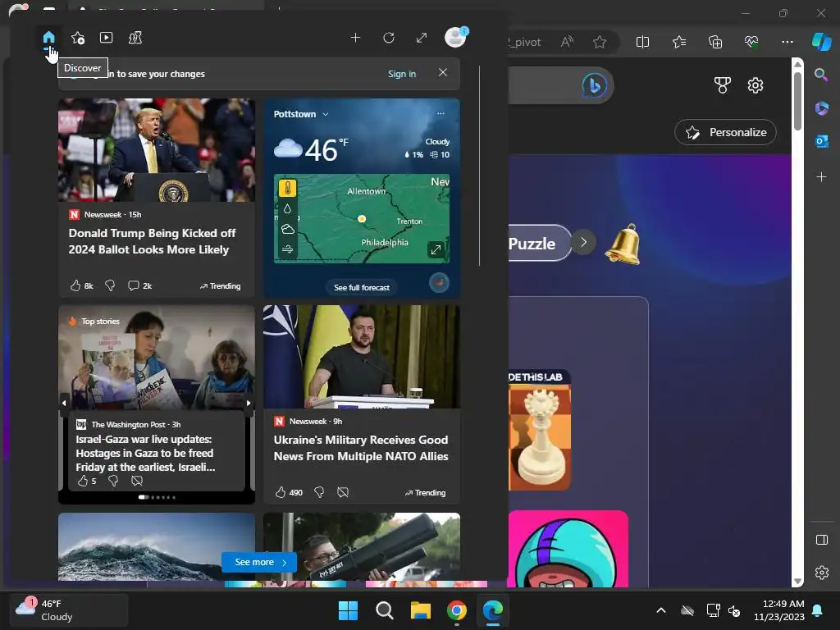Click the Personalize button
Screen dimensions: 840x630
click(x=725, y=132)
